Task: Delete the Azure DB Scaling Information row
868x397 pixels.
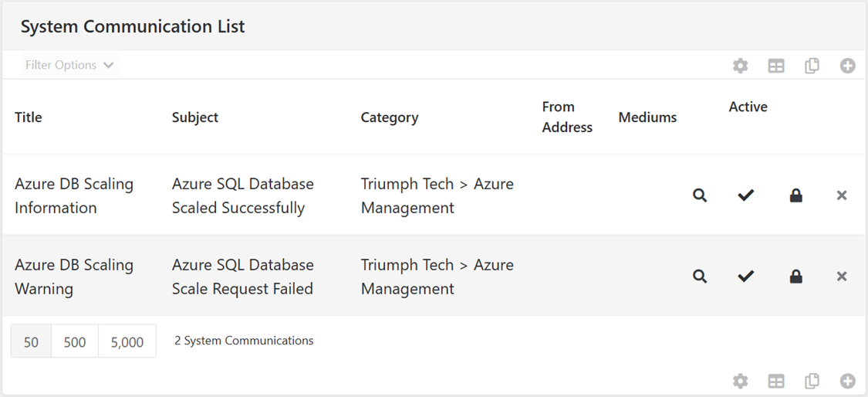Action: [842, 195]
